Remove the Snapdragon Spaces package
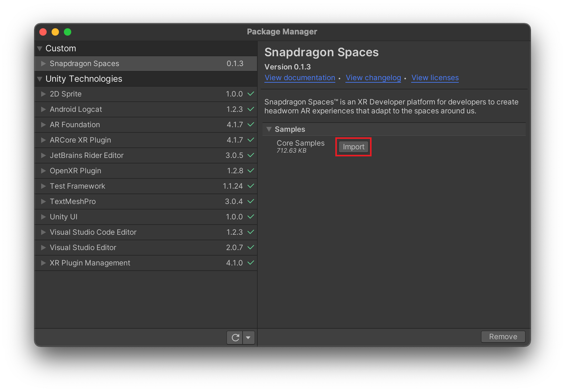The height and width of the screenshot is (392, 565). coord(503,337)
